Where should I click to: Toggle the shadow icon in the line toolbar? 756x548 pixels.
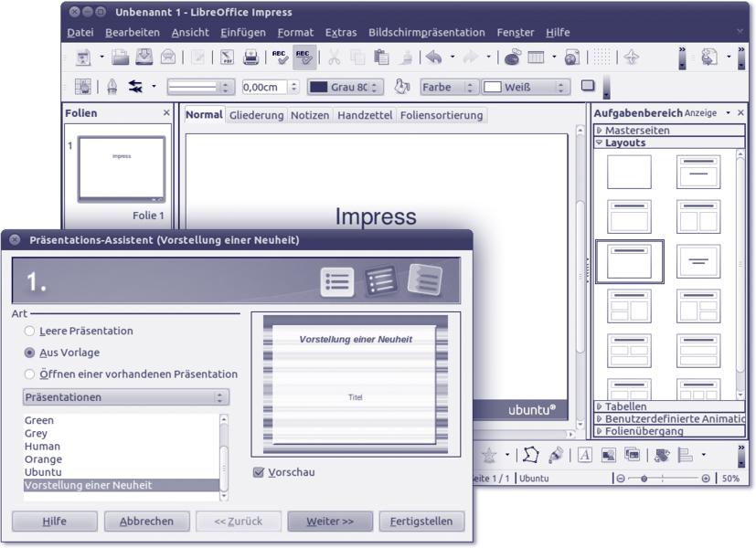pos(588,87)
